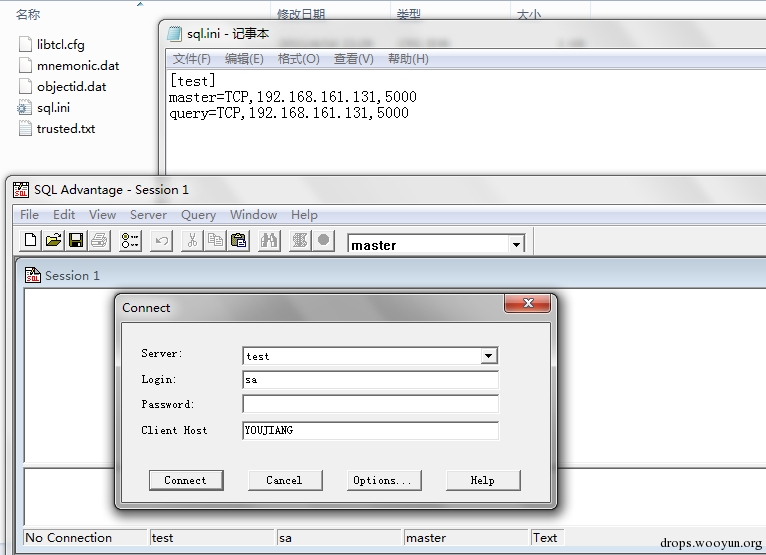Click the master status bar panel
The width and height of the screenshot is (766, 555).
tap(466, 537)
